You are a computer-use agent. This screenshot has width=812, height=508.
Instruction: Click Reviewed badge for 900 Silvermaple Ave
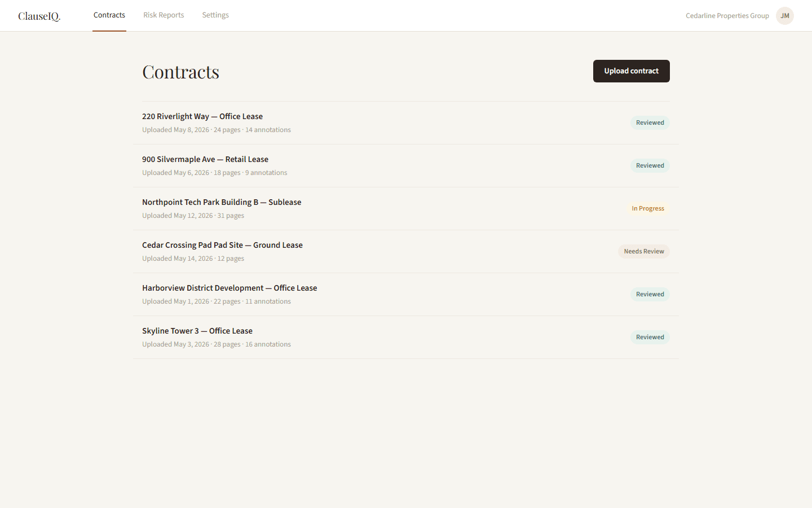click(650, 165)
